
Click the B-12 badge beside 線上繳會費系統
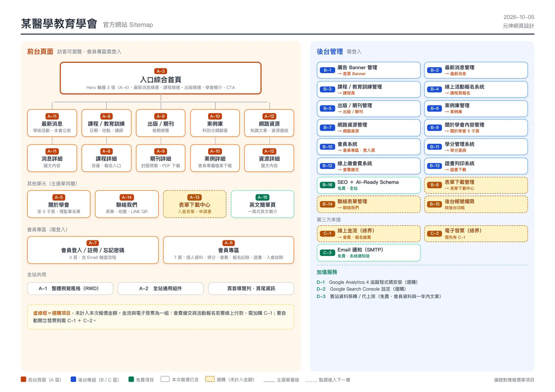[x=327, y=166]
